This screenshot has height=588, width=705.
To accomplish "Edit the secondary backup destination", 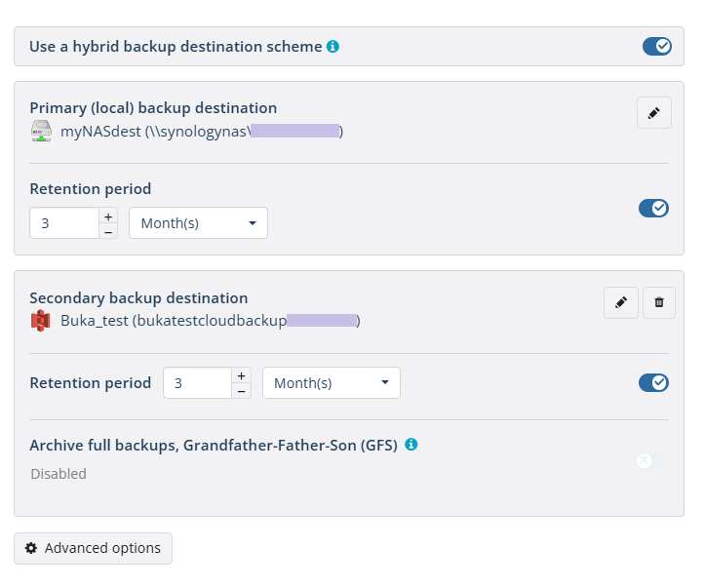I will tap(621, 302).
